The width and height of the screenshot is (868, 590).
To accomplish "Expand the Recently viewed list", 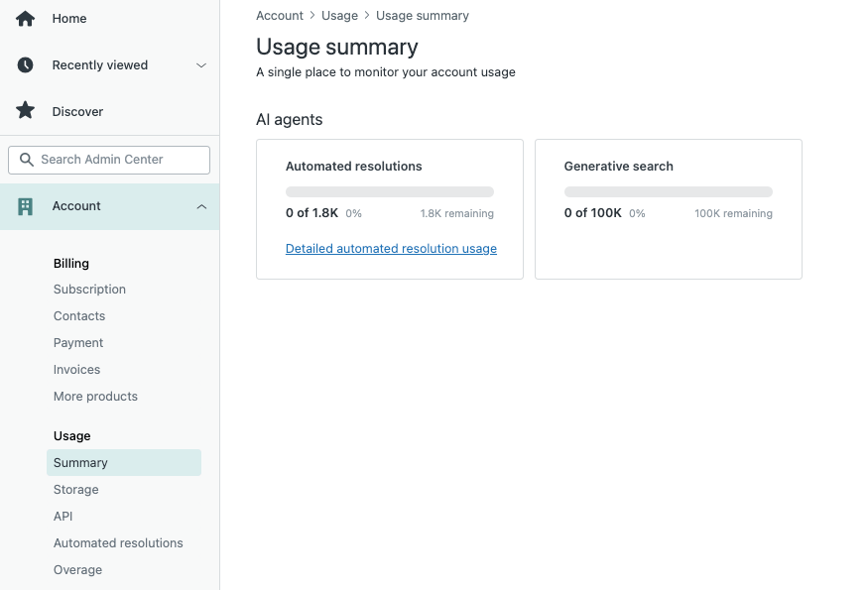I will (x=201, y=65).
